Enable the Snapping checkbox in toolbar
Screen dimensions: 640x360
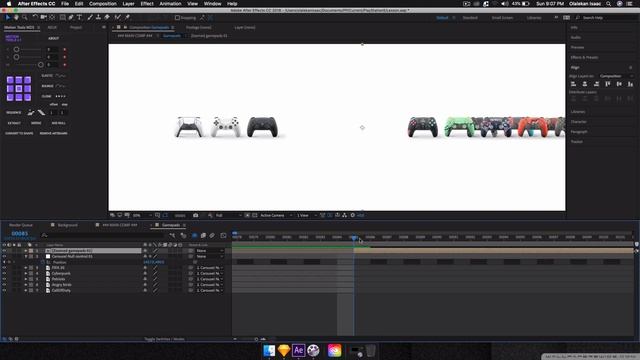177,18
